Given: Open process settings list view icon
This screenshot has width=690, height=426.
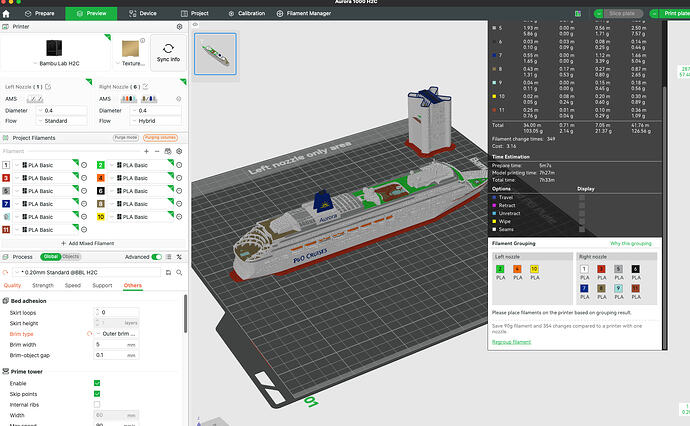Looking at the screenshot, I should pyautogui.click(x=169, y=257).
